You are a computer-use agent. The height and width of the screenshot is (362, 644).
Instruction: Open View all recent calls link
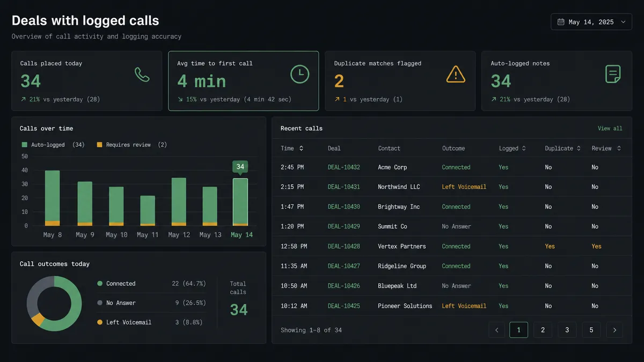click(x=610, y=128)
